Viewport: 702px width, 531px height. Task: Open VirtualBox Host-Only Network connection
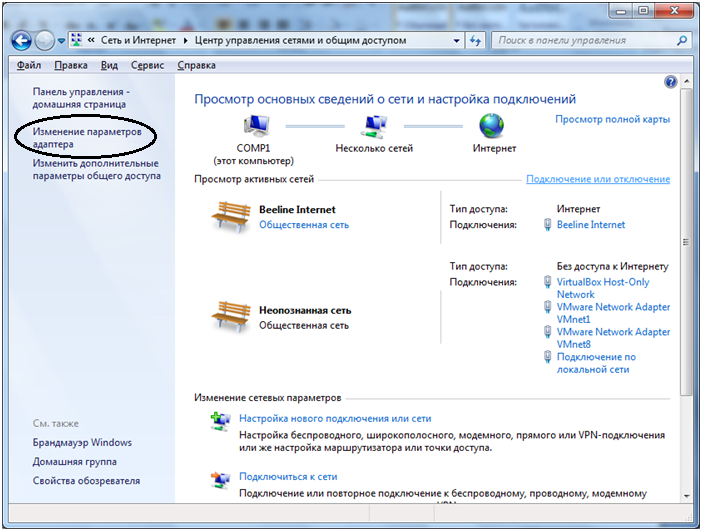602,288
